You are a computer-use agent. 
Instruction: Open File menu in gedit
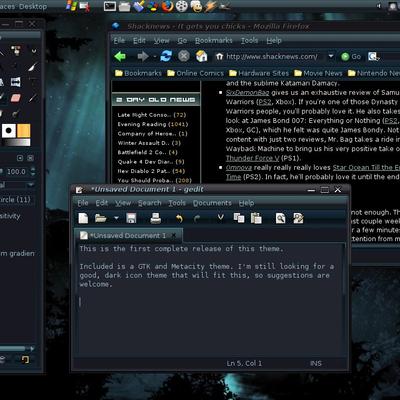83,203
